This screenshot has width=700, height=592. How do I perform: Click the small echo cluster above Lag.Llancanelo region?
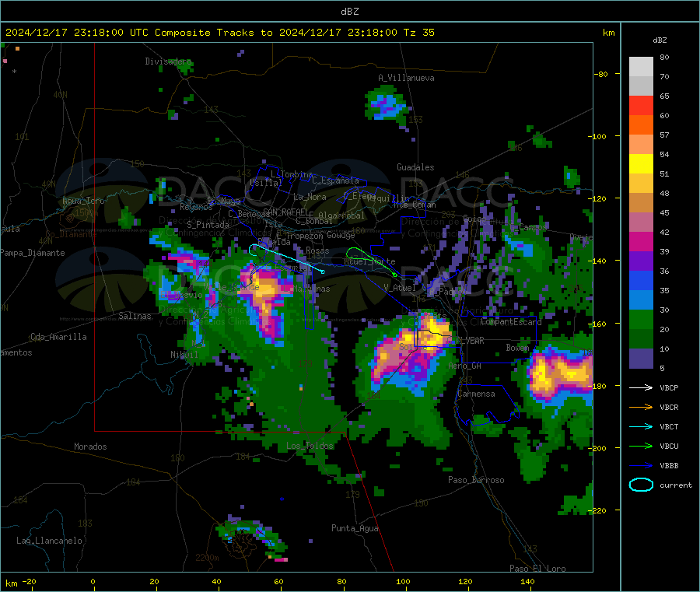click(x=252, y=539)
